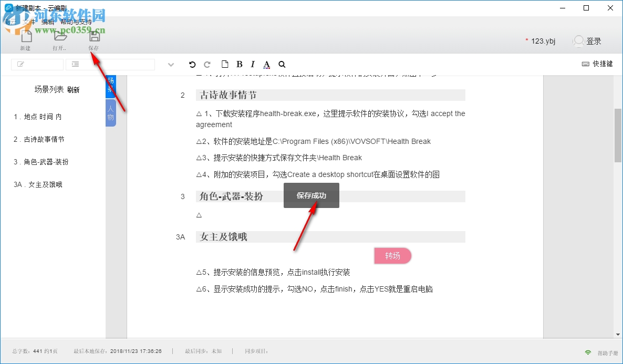Image resolution: width=623 pixels, height=364 pixels.
Task: Click the pink 转场 transition button
Action: click(392, 255)
